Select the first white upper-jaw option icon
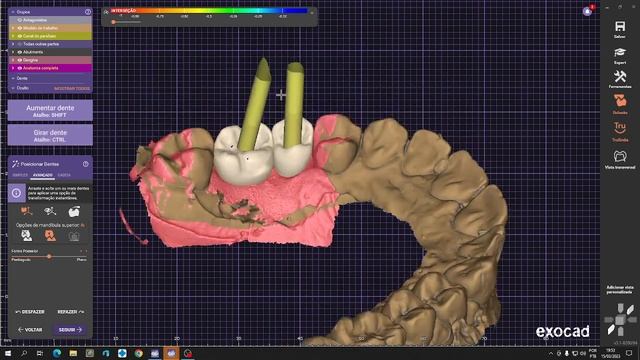Viewport: 640px width, 360px height. pos(27,236)
